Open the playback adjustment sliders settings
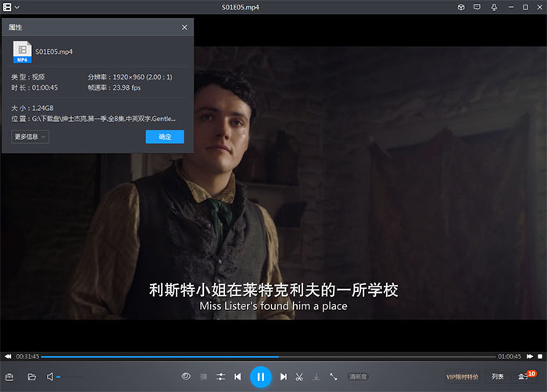 pos(221,377)
